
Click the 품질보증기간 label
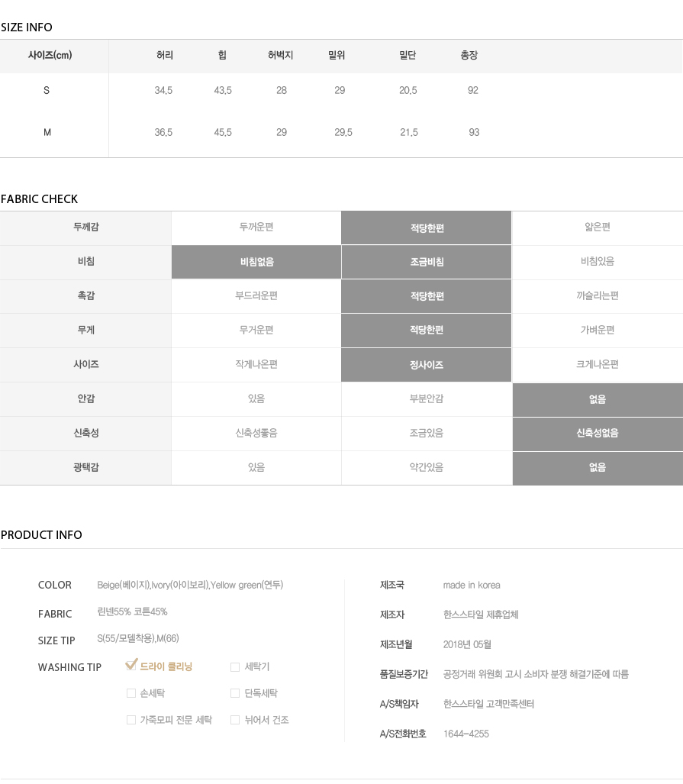pos(404,675)
